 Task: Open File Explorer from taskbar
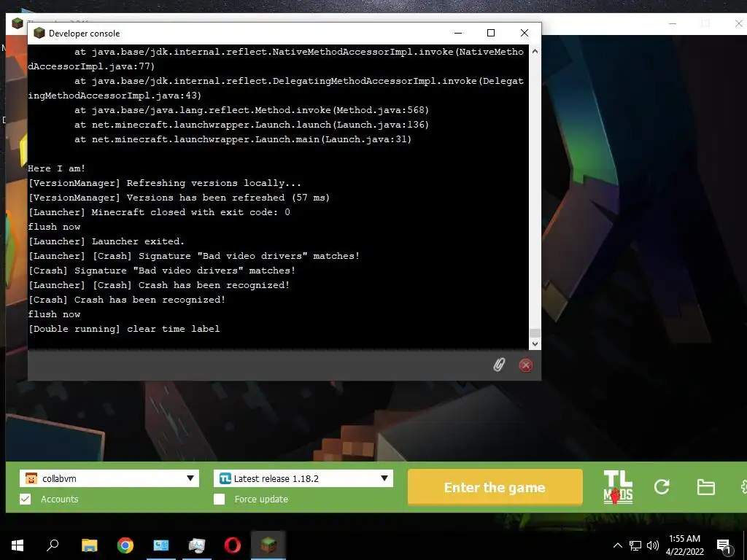coord(89,545)
